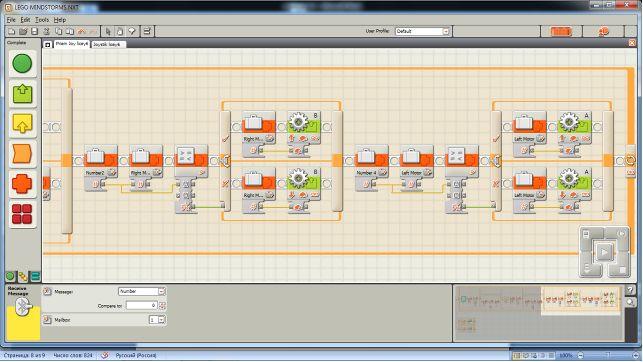
Task: Expand the Message type Number dropdown
Action: (x=141, y=291)
